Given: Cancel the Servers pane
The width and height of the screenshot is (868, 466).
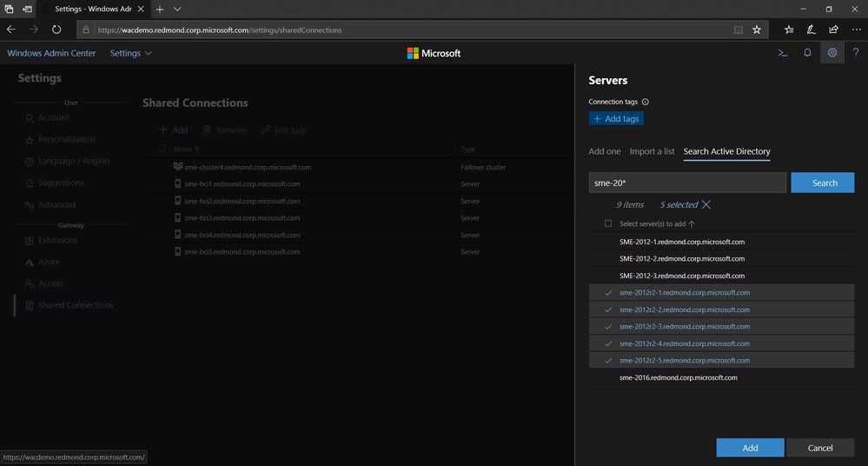Looking at the screenshot, I should point(820,448).
